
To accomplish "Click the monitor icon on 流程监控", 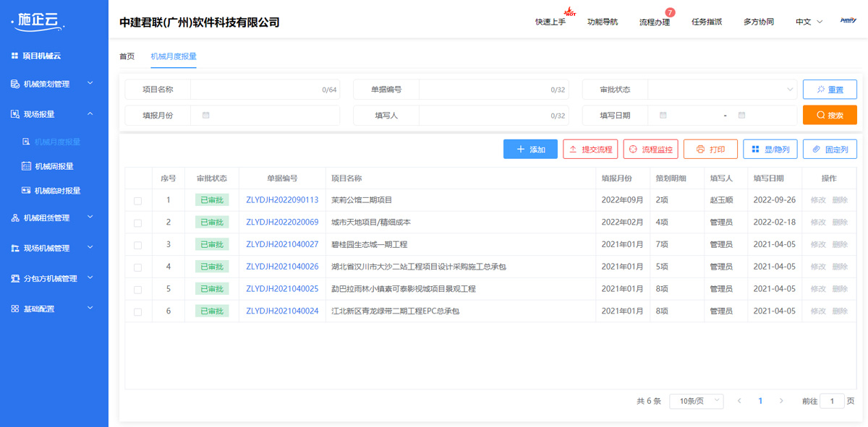I will [634, 150].
